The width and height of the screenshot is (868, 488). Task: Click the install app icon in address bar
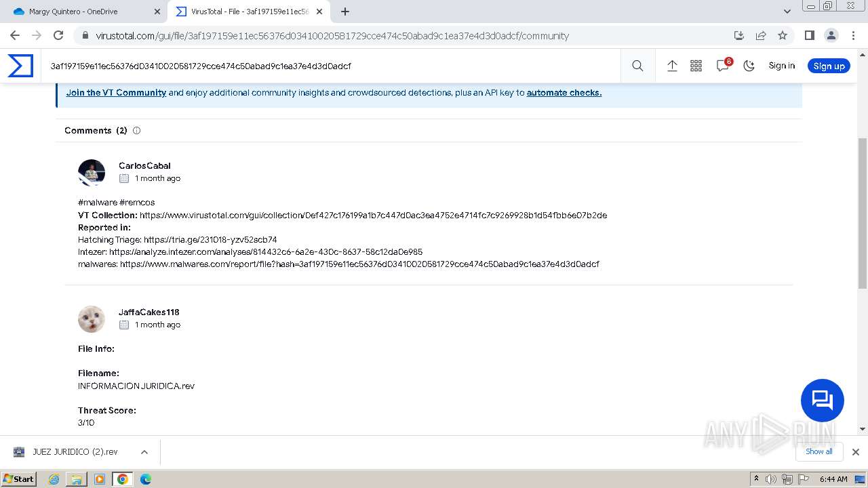[739, 35]
